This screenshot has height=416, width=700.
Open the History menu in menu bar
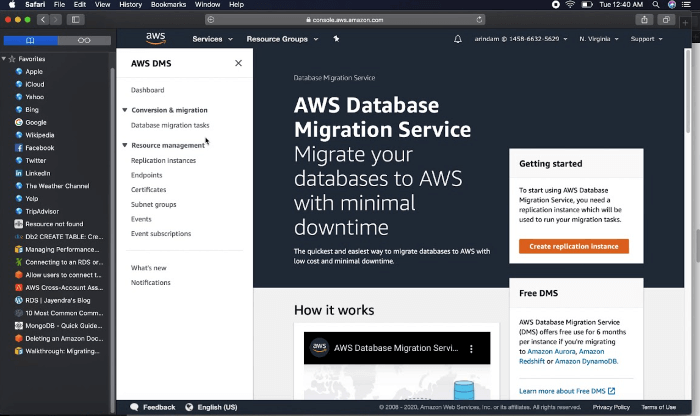pos(130,5)
